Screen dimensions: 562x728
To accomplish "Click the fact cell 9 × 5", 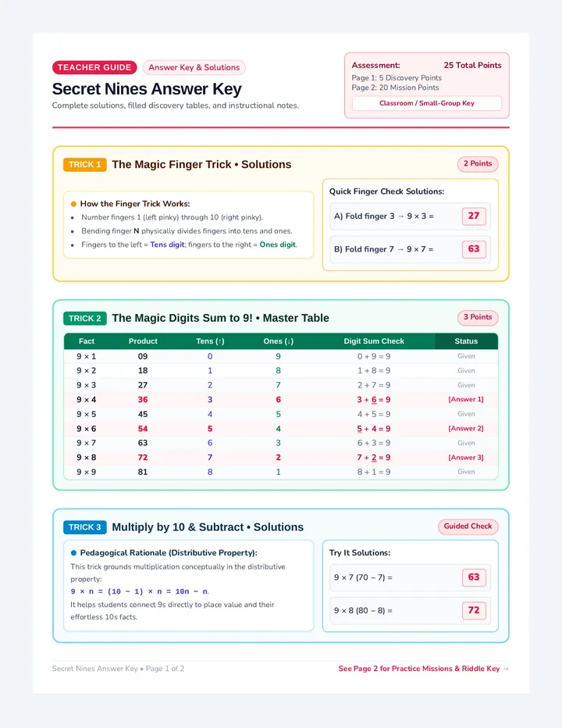I will pos(87,414).
